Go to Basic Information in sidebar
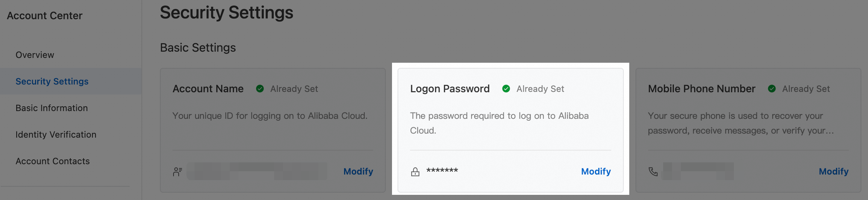Screen dimensions: 868x200 (x=52, y=108)
